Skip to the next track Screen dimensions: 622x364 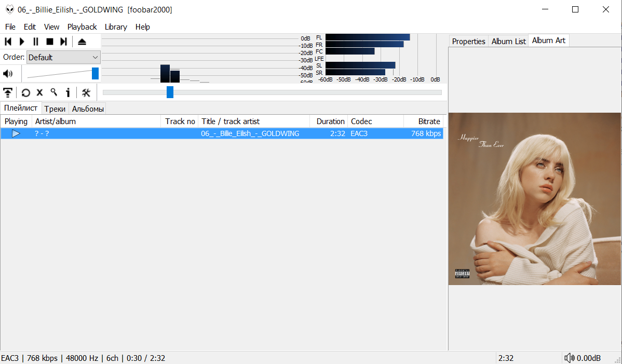tap(63, 42)
